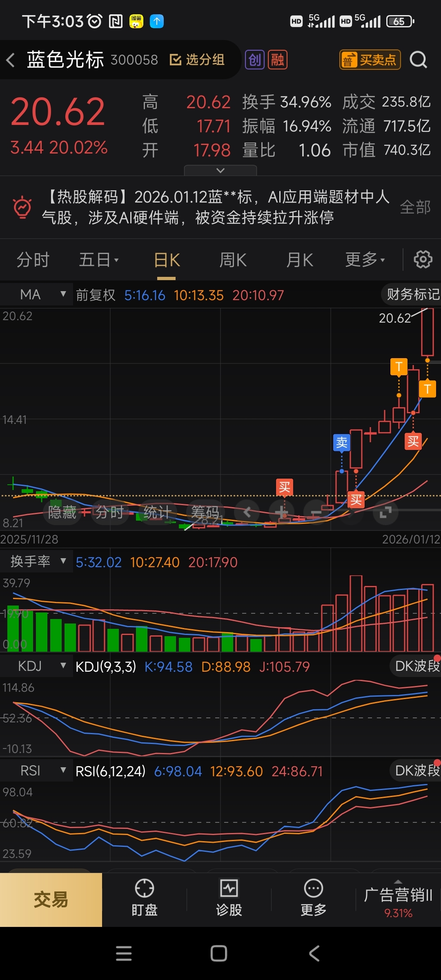Hide chart toolbar via 隐藏
The height and width of the screenshot is (980, 441).
coord(62,512)
